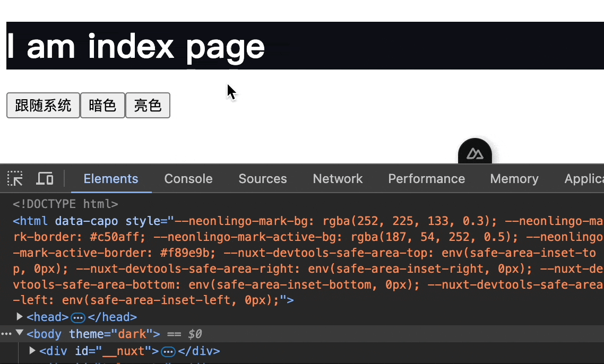Image resolution: width=604 pixels, height=364 pixels.
Task: Toggle the device toolbar icon
Action: click(x=45, y=179)
